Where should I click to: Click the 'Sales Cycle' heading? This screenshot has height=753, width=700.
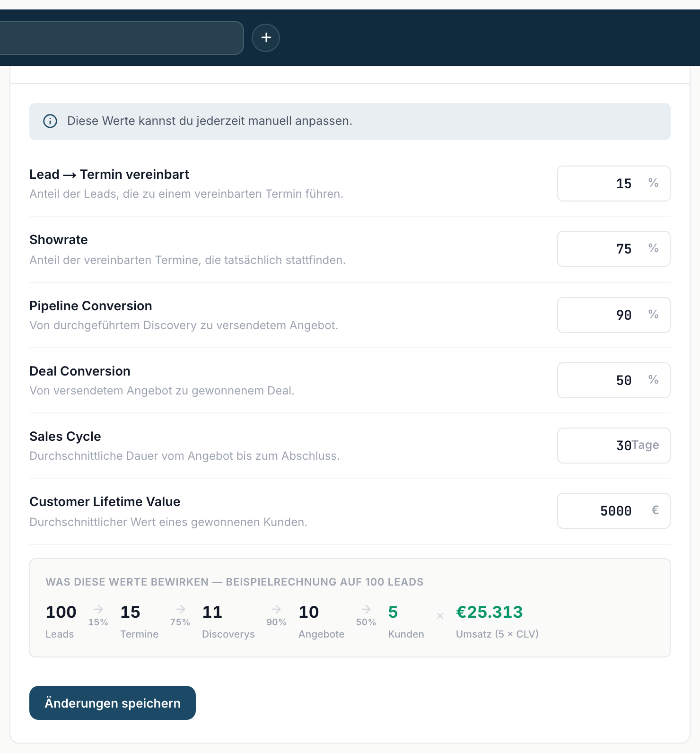click(65, 437)
